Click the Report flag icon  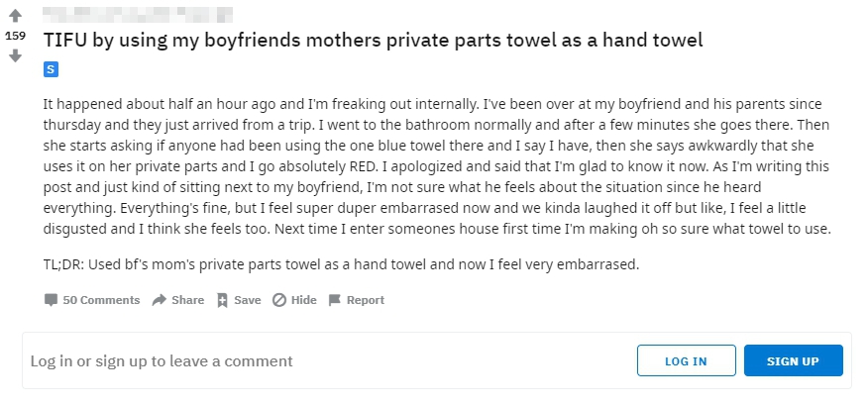click(335, 300)
